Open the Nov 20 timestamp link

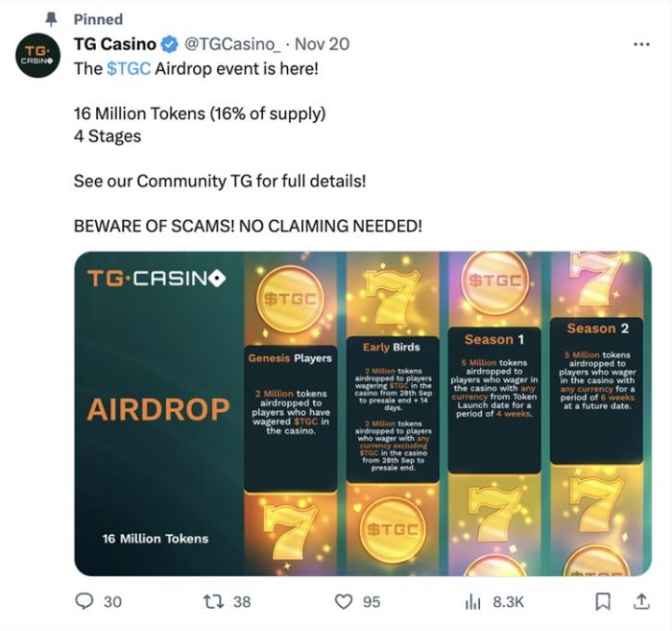[323, 44]
